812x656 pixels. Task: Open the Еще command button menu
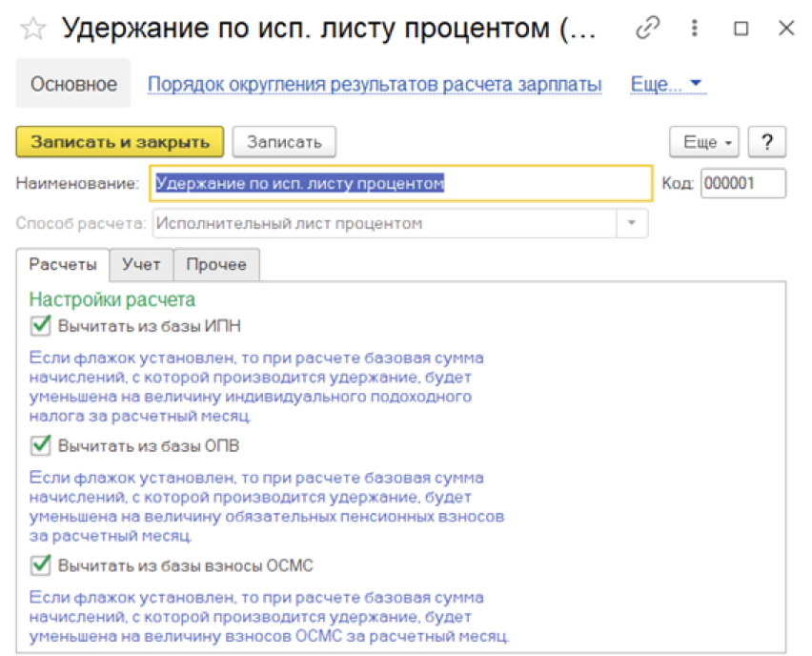[x=703, y=141]
